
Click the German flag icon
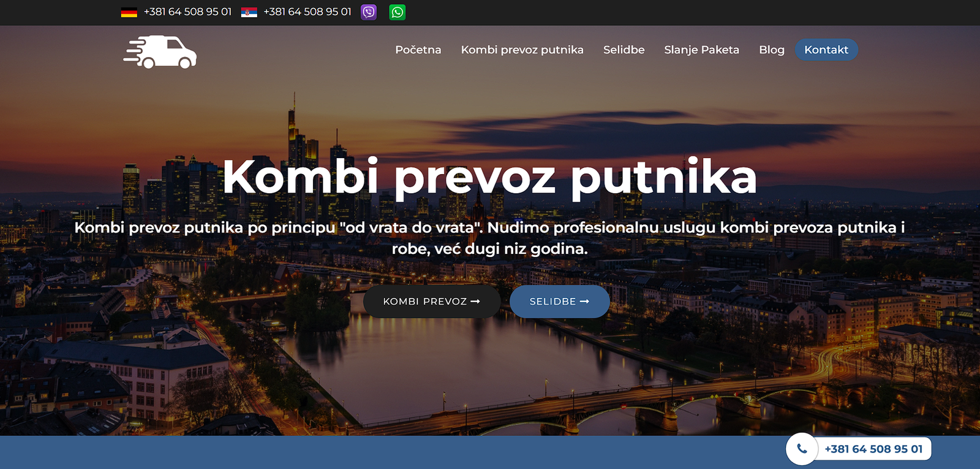[x=129, y=12]
